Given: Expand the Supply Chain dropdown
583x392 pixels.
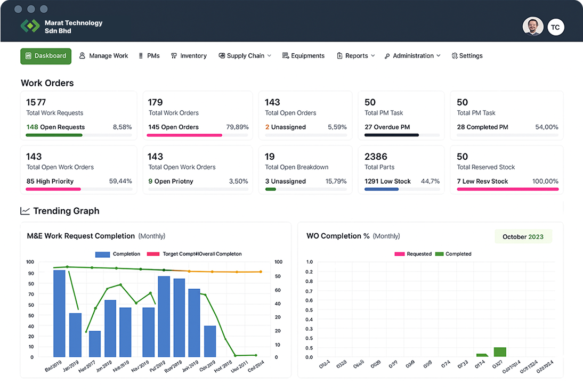Looking at the screenshot, I should click(x=245, y=56).
